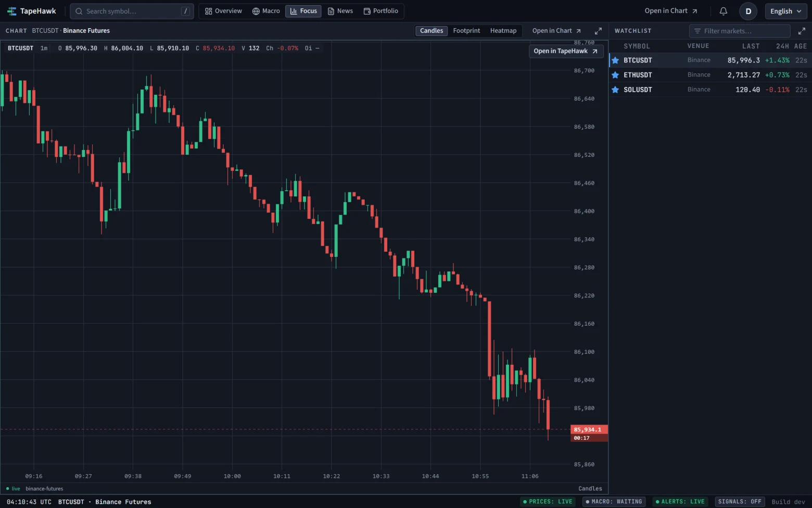This screenshot has height=508, width=812.
Task: Open the user avatar D menu
Action: tap(748, 11)
